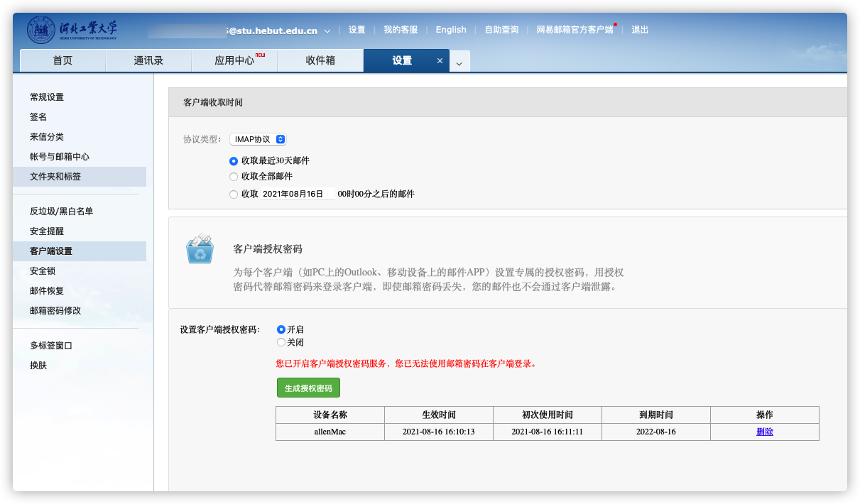The height and width of the screenshot is (504, 860).
Task: Select the 收取最近30天邮件 radio option
Action: point(234,161)
